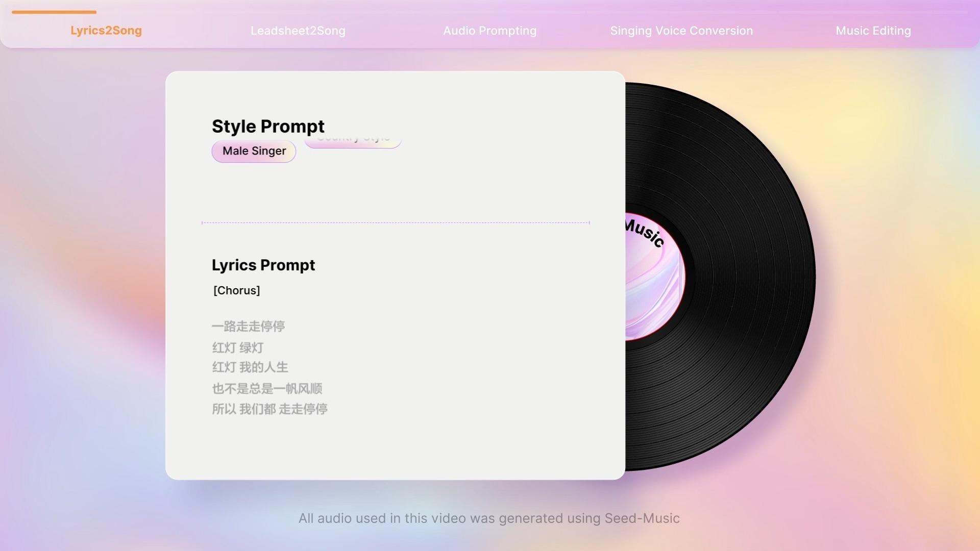Select the lyric line 红灯 我的人生
This screenshot has width=980, height=551.
click(x=250, y=367)
